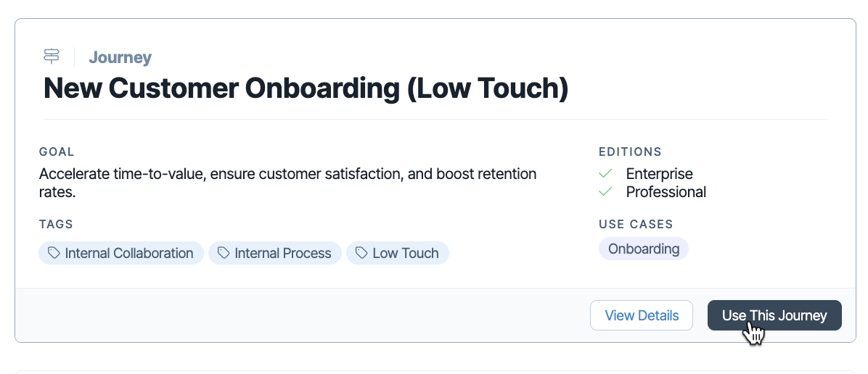Click the tag icon beside Internal Process
The image size is (868, 374).
pos(224,253)
